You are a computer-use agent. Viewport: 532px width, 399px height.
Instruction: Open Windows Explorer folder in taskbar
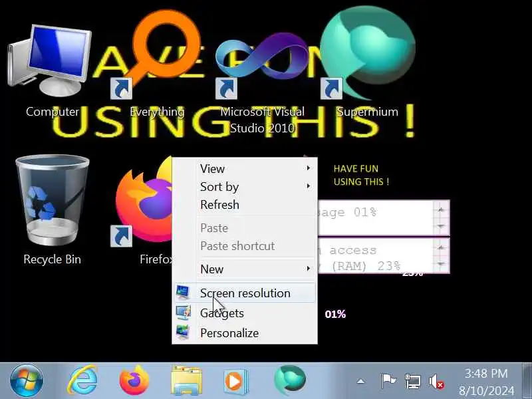[x=186, y=380]
